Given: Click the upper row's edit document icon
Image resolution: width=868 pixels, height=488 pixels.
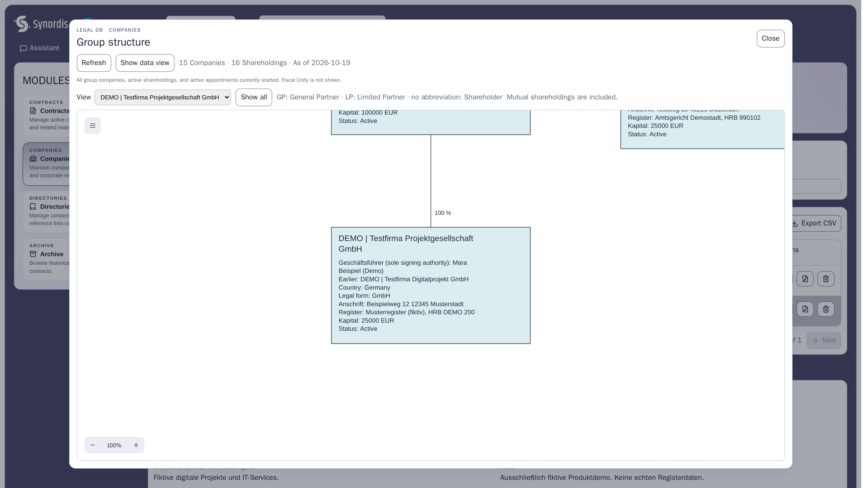Looking at the screenshot, I should tap(805, 279).
